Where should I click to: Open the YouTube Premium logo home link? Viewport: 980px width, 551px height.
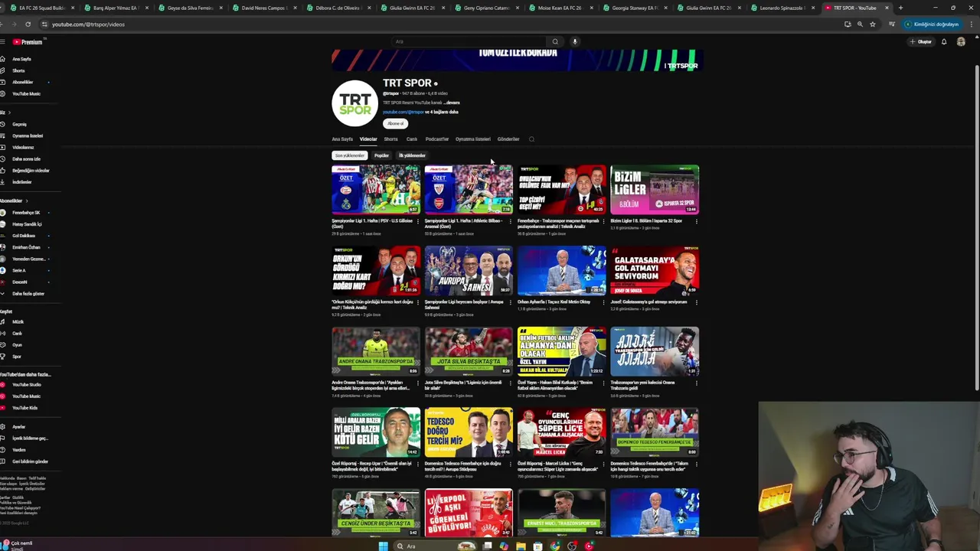click(28, 42)
